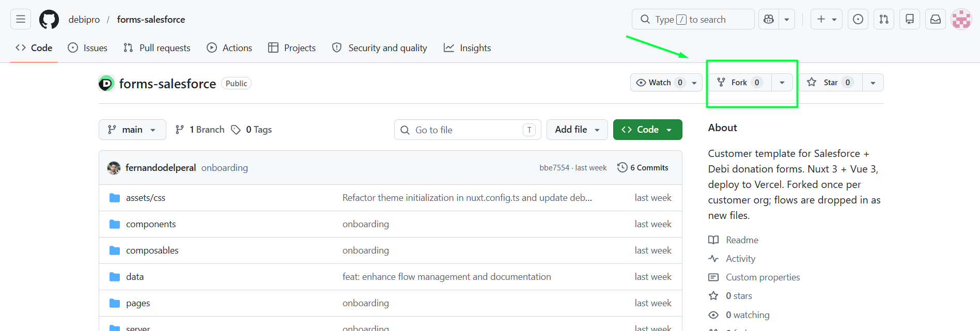Open the Pull requests tab
Viewport: 980px width, 331px height.
157,48
